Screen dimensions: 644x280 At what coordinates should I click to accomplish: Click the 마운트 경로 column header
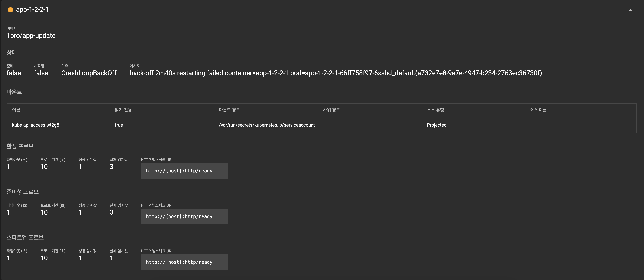coord(229,110)
